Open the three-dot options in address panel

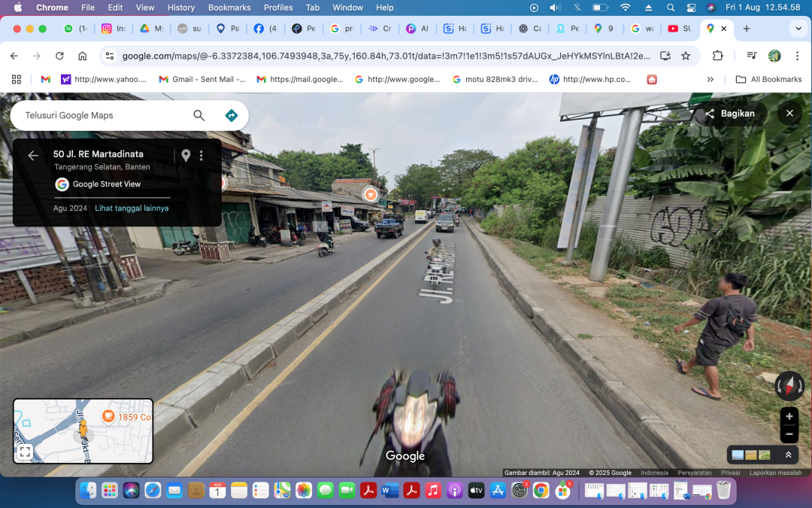(x=201, y=156)
